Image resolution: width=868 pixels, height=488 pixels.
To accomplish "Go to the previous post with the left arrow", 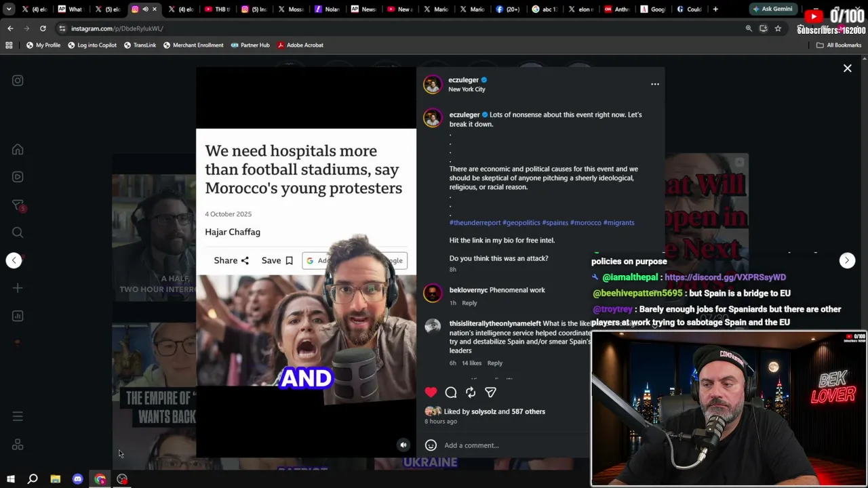I will pyautogui.click(x=14, y=260).
